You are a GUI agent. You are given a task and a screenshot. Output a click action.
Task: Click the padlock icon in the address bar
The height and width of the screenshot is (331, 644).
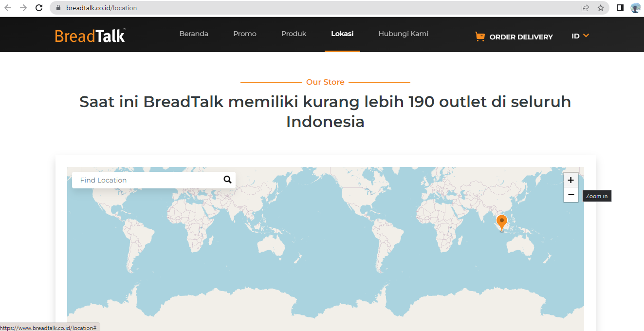pyautogui.click(x=57, y=8)
